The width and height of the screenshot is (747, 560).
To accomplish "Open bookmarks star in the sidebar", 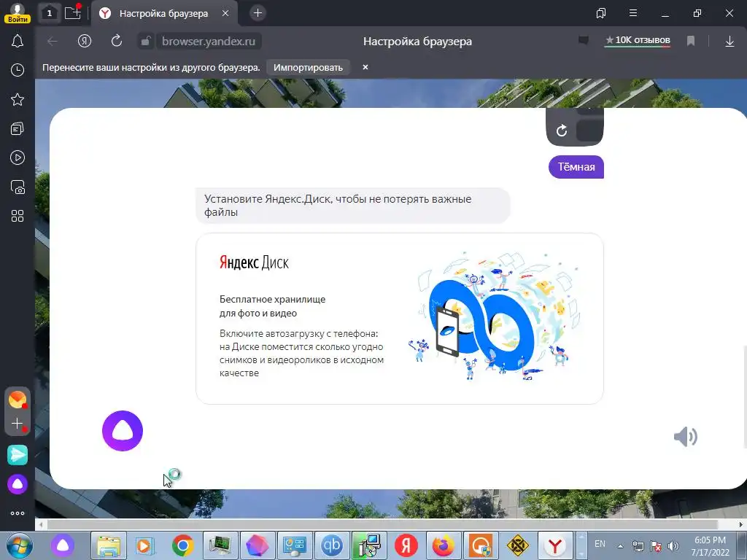I will pos(18,99).
